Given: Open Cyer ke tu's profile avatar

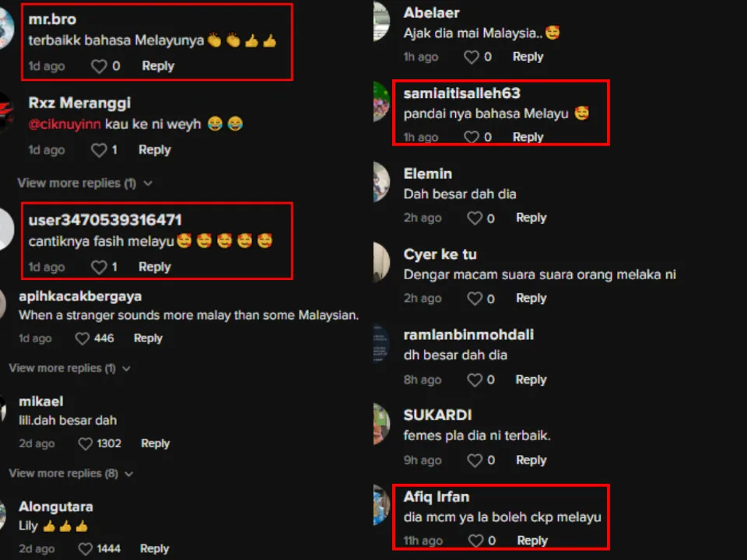Looking at the screenshot, I should 381,262.
